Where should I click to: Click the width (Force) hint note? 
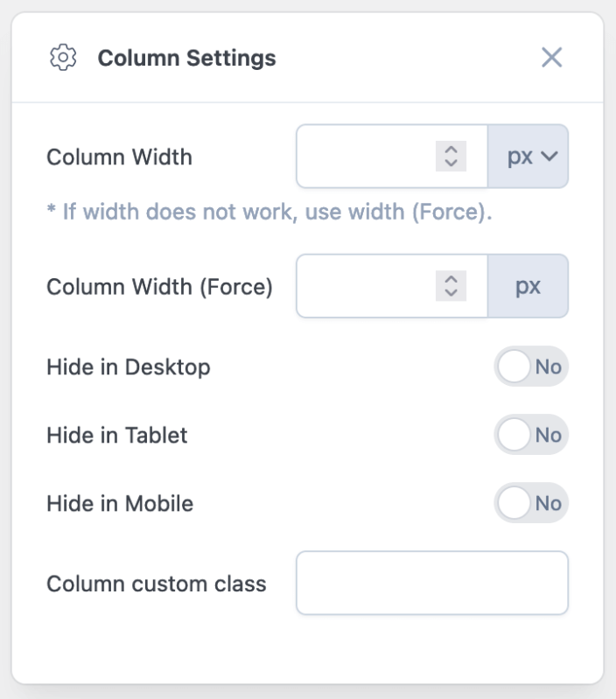269,213
